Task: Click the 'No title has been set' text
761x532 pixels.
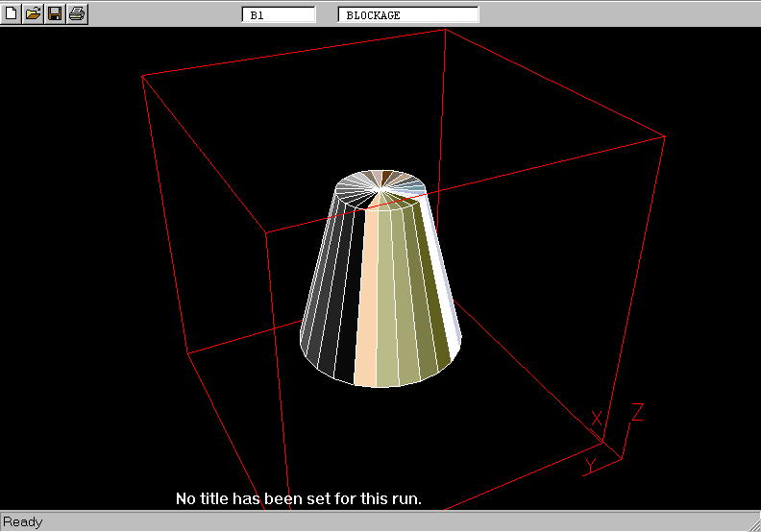Action: pos(299,499)
